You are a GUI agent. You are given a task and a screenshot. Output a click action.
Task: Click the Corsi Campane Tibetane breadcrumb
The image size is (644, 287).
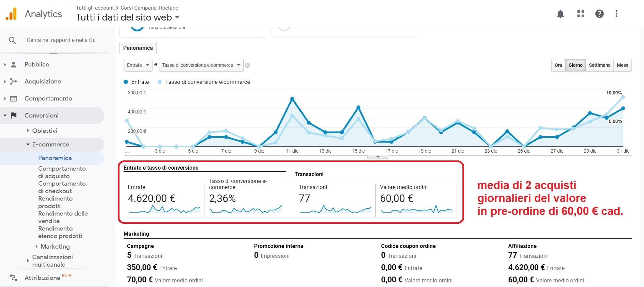(149, 8)
